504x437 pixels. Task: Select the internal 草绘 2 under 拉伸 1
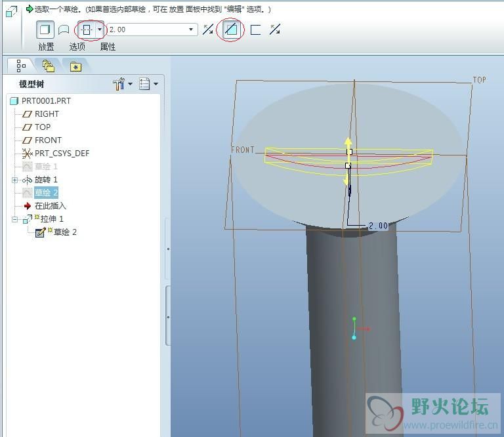pos(56,232)
